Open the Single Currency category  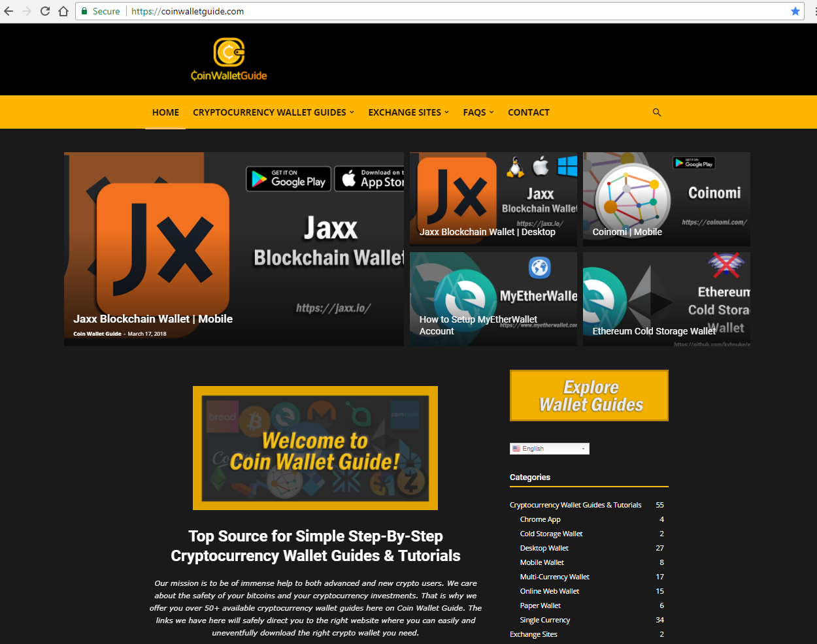click(x=545, y=620)
